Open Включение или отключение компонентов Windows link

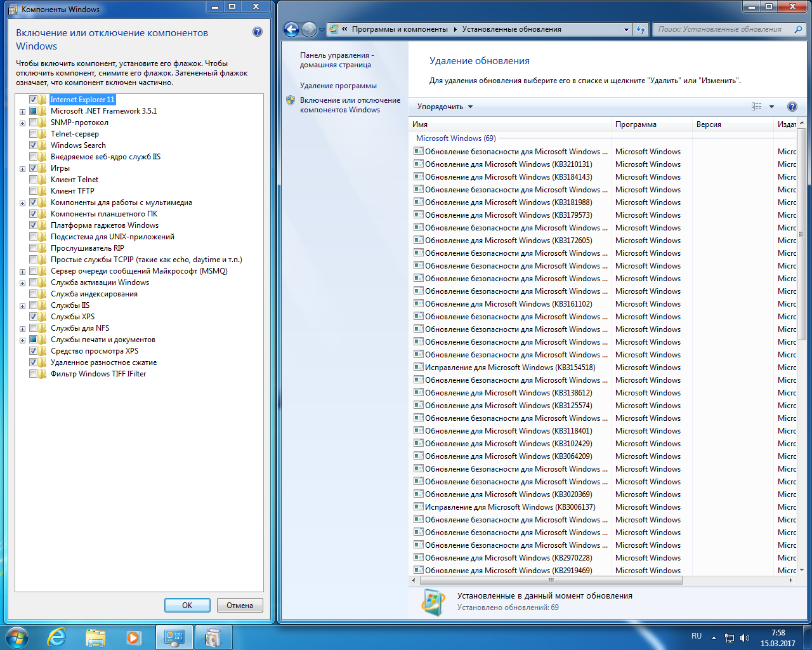(350, 105)
